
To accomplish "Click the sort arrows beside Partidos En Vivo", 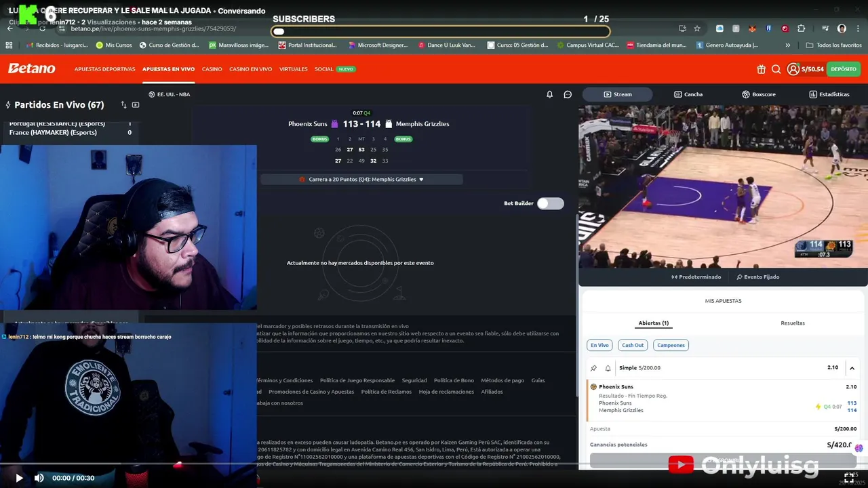I will [123, 105].
